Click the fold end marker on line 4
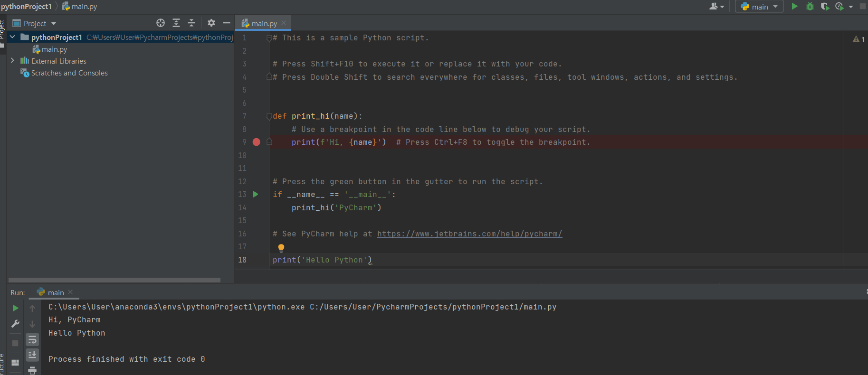868x375 pixels. [269, 77]
